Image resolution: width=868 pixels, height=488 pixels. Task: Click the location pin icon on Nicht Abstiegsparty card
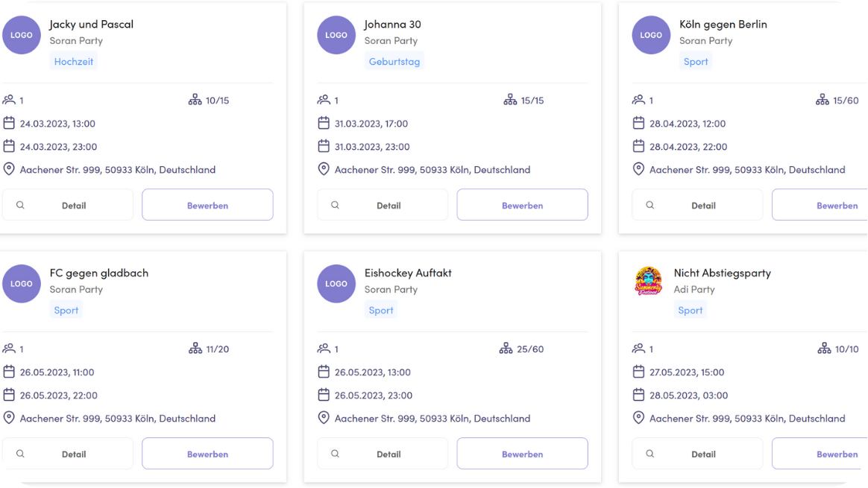638,418
